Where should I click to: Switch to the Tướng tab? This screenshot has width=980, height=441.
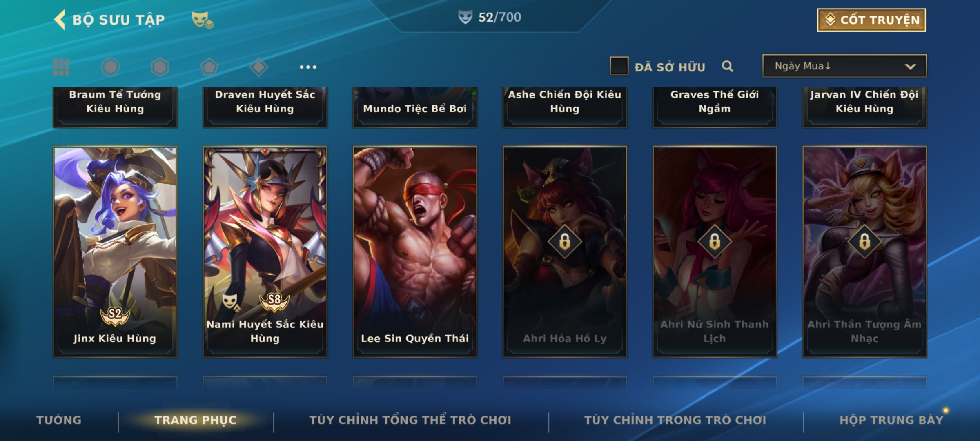(x=59, y=420)
